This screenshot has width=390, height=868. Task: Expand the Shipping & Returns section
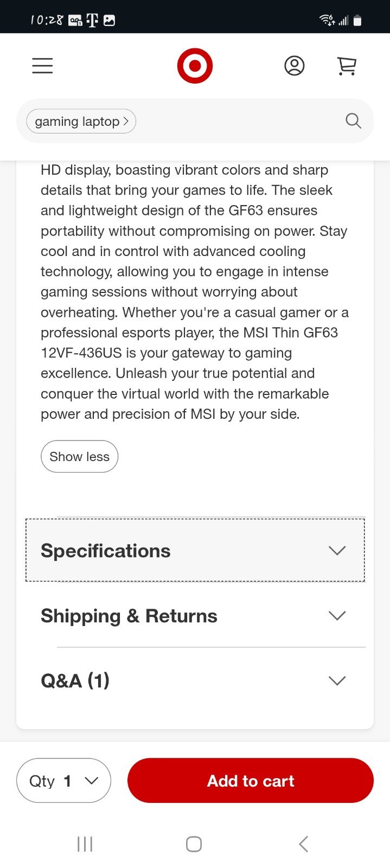(195, 615)
